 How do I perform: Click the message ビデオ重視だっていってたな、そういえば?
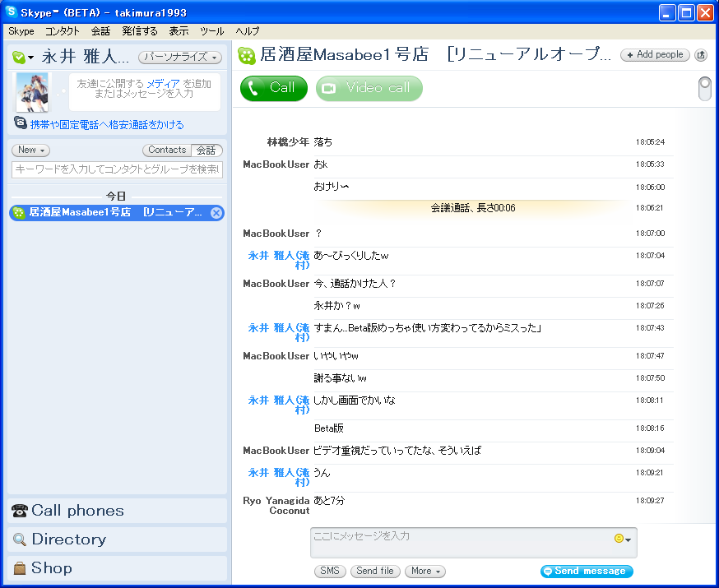pyautogui.click(x=397, y=451)
